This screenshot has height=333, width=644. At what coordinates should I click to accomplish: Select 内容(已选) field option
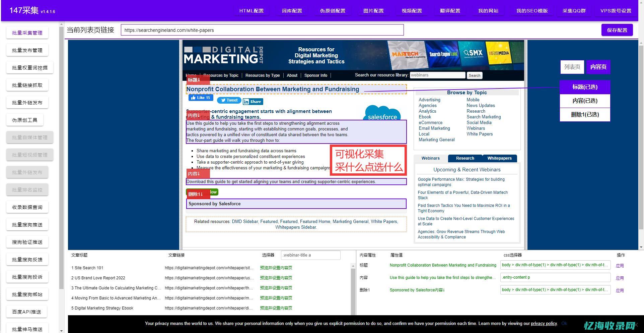[x=585, y=101]
